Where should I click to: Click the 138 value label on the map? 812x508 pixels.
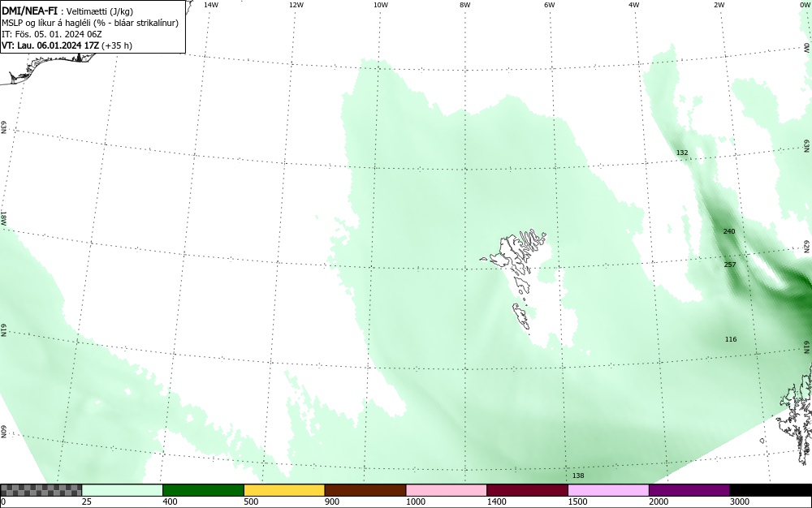click(x=578, y=476)
